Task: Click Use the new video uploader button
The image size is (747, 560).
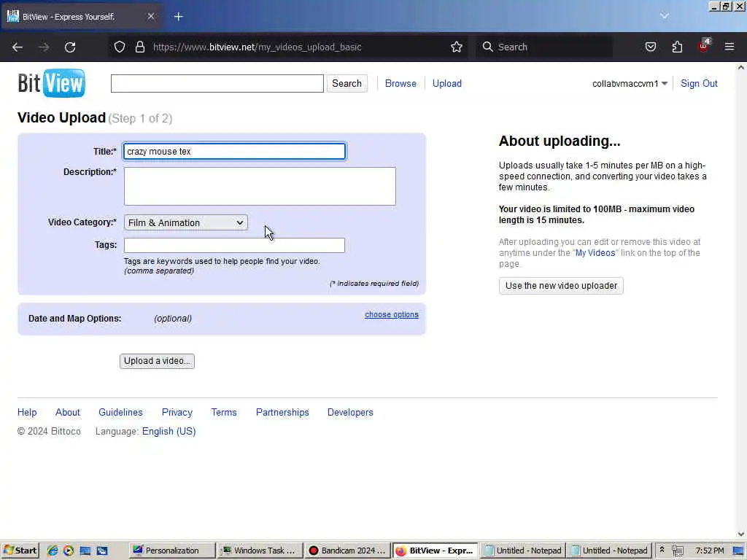Action: coord(561,286)
